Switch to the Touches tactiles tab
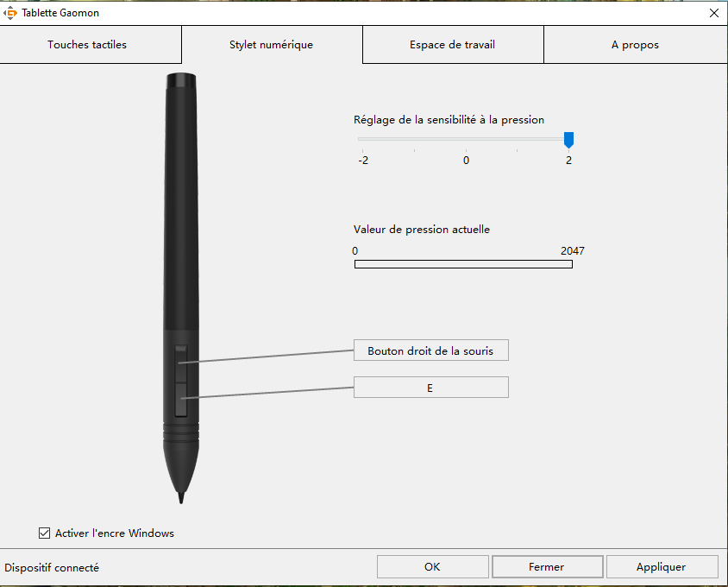The image size is (728, 587). [x=87, y=45]
